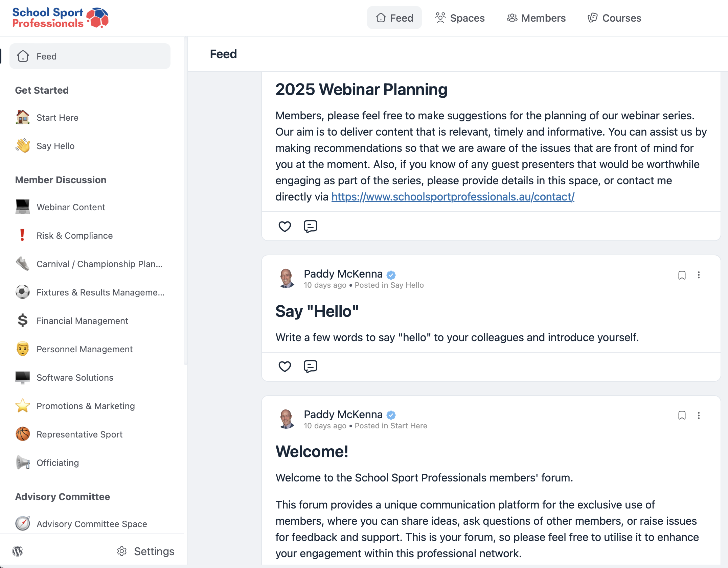Bookmark the Welcome! post
728x568 pixels.
click(x=682, y=416)
